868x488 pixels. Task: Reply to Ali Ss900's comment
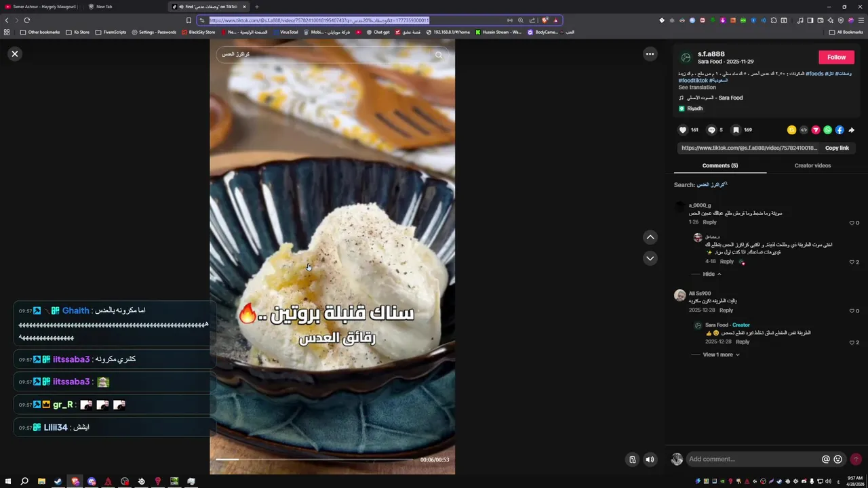pos(726,310)
